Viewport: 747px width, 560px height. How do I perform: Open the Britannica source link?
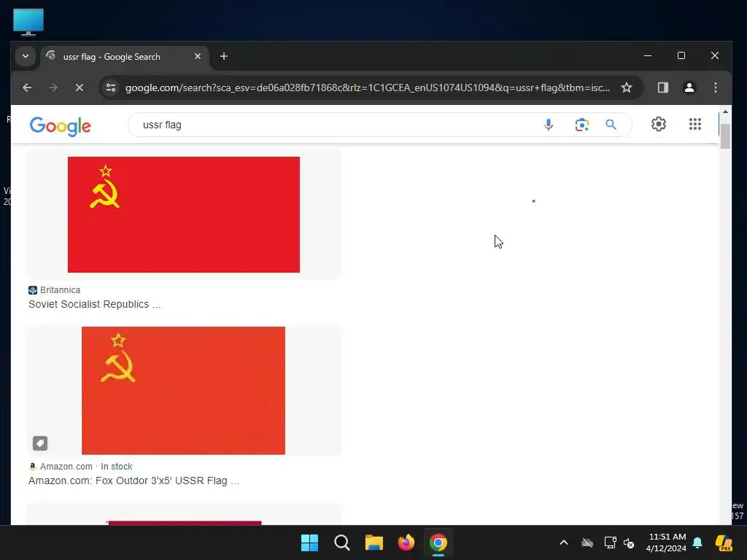54,290
